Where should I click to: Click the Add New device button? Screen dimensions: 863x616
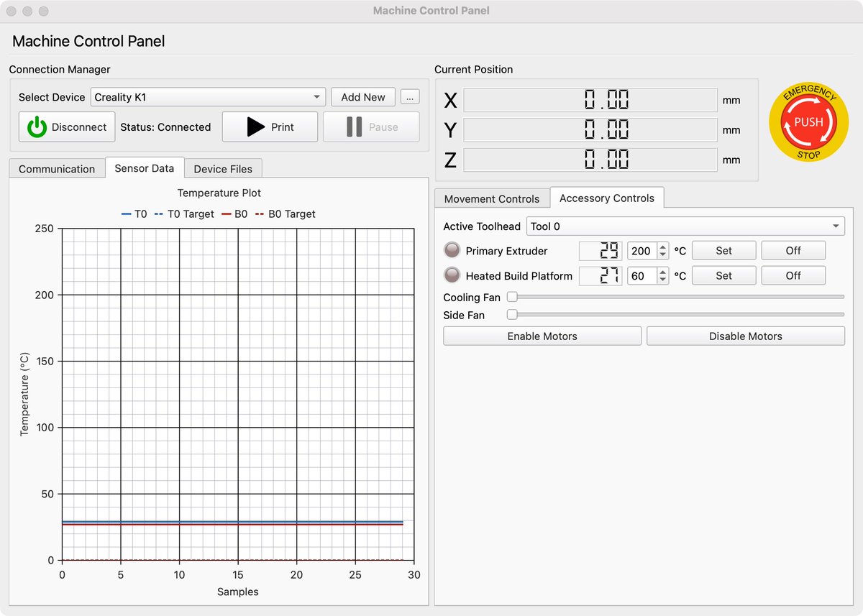[363, 97]
